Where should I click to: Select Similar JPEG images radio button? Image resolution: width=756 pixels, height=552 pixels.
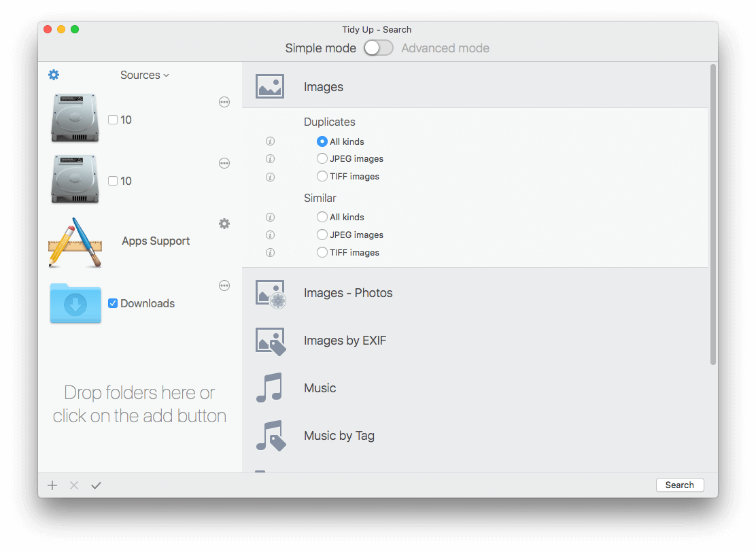point(322,235)
